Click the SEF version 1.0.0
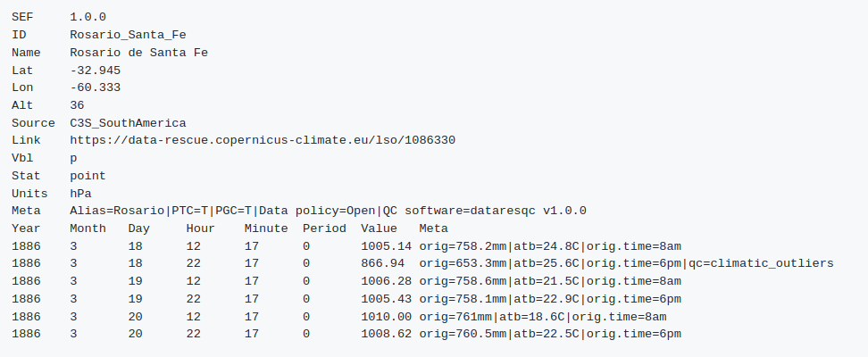 (88, 17)
